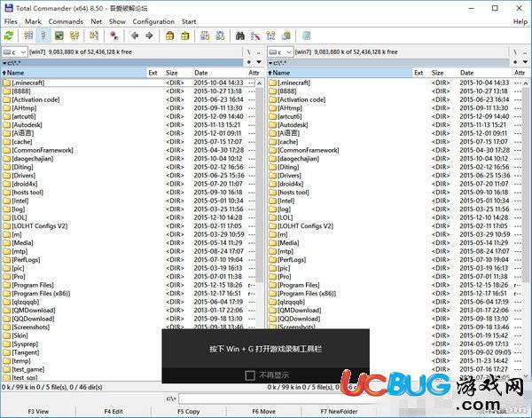This screenshot has height=418, width=532.
Task: Open left panel directory history down arrow
Action: coord(259,62)
